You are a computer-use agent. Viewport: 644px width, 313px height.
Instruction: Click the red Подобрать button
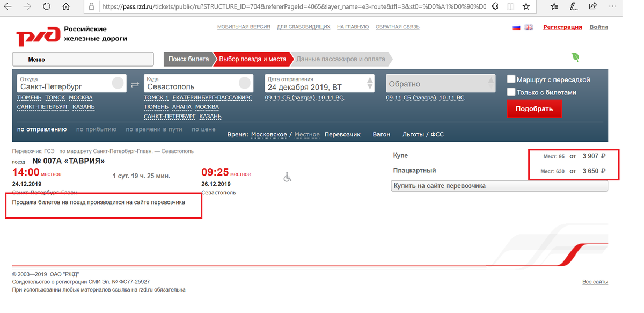534,108
